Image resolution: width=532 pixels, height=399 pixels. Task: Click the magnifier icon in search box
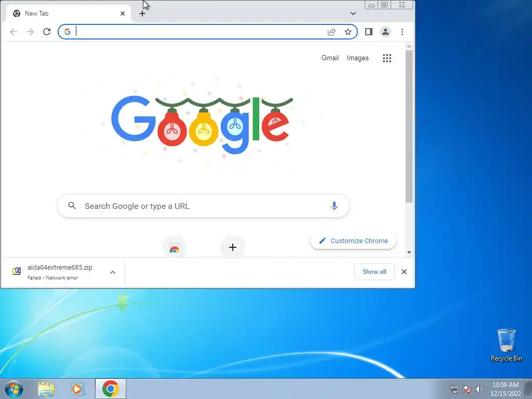pos(72,206)
